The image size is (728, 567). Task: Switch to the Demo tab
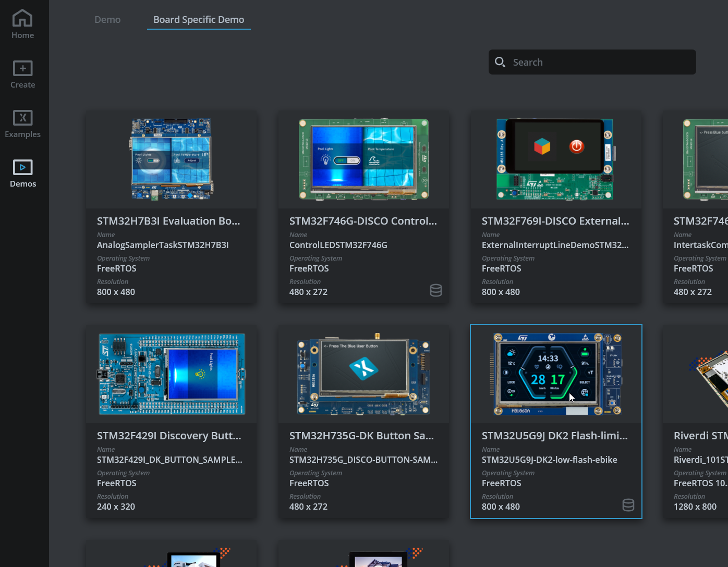pos(107,19)
